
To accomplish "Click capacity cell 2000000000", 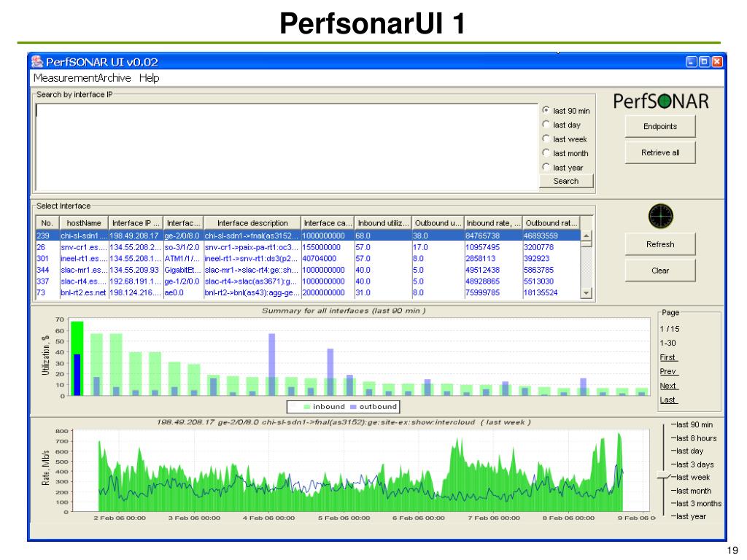I will (328, 293).
